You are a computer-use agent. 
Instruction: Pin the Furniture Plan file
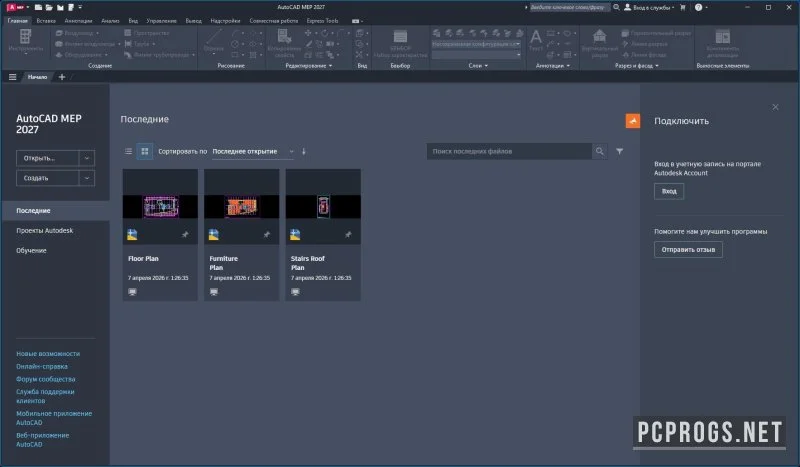[x=267, y=235]
